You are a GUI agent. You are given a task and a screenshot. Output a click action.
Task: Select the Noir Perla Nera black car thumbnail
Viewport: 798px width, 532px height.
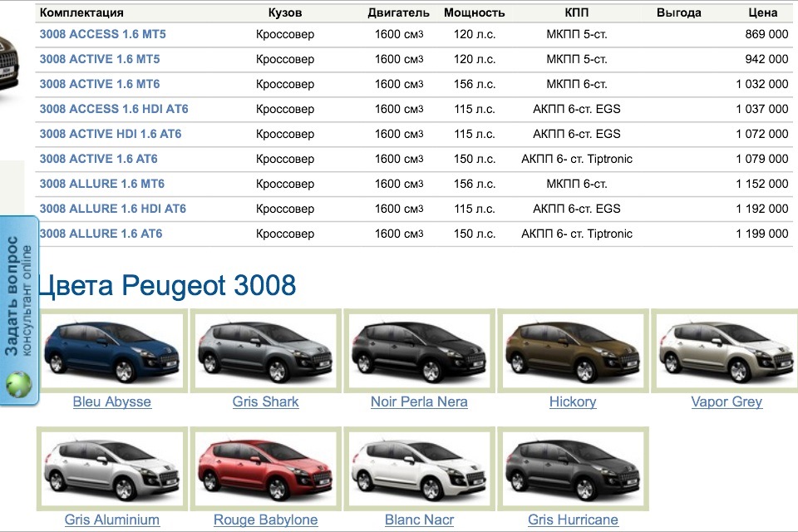point(419,351)
